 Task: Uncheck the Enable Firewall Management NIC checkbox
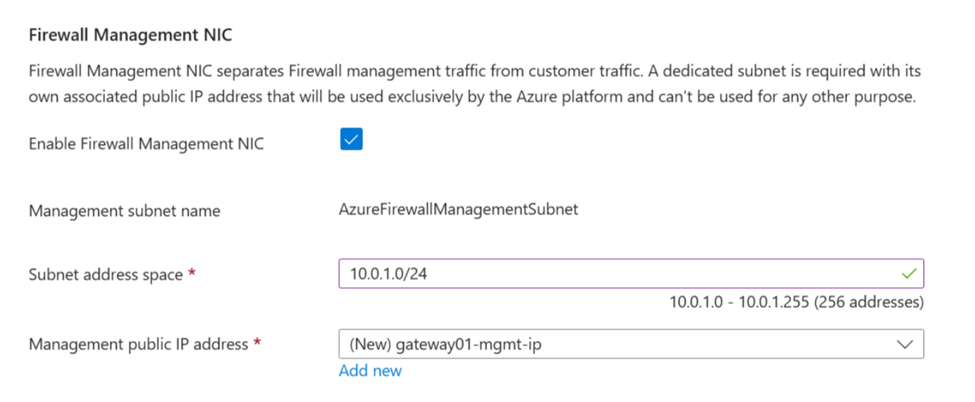pyautogui.click(x=351, y=139)
